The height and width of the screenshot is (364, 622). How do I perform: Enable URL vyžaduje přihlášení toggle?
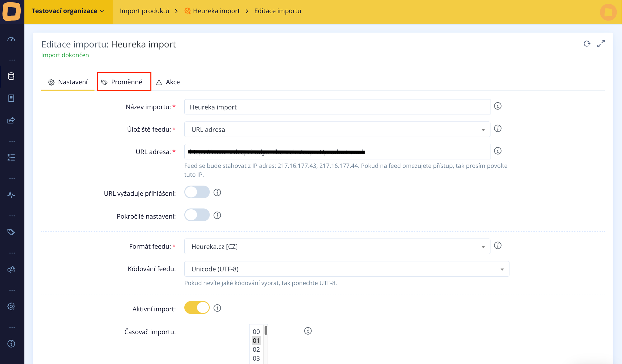[197, 192]
